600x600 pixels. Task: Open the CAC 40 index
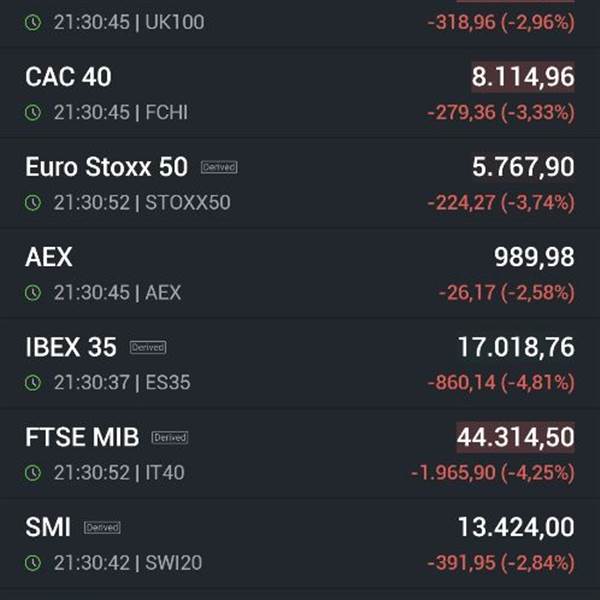click(68, 77)
